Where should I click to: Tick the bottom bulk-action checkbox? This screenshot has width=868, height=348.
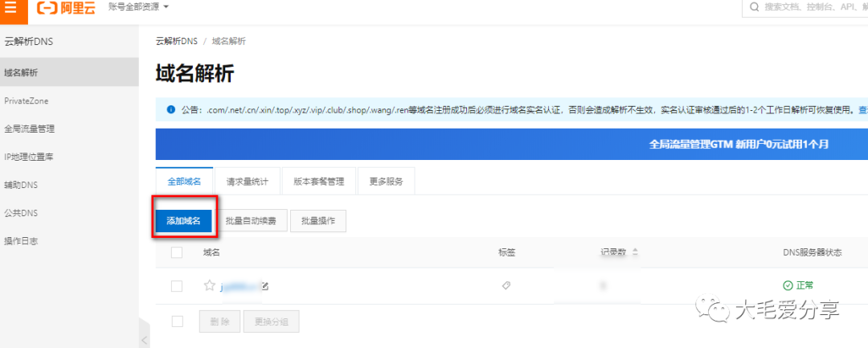177,321
